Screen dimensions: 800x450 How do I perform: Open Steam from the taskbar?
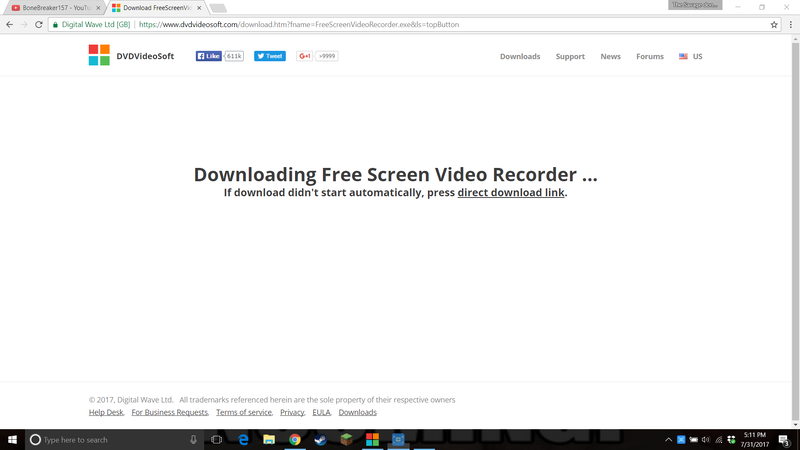click(320, 439)
